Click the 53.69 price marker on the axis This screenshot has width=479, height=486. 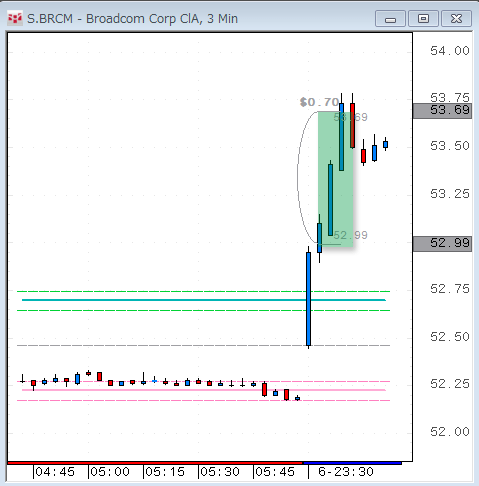442,110
